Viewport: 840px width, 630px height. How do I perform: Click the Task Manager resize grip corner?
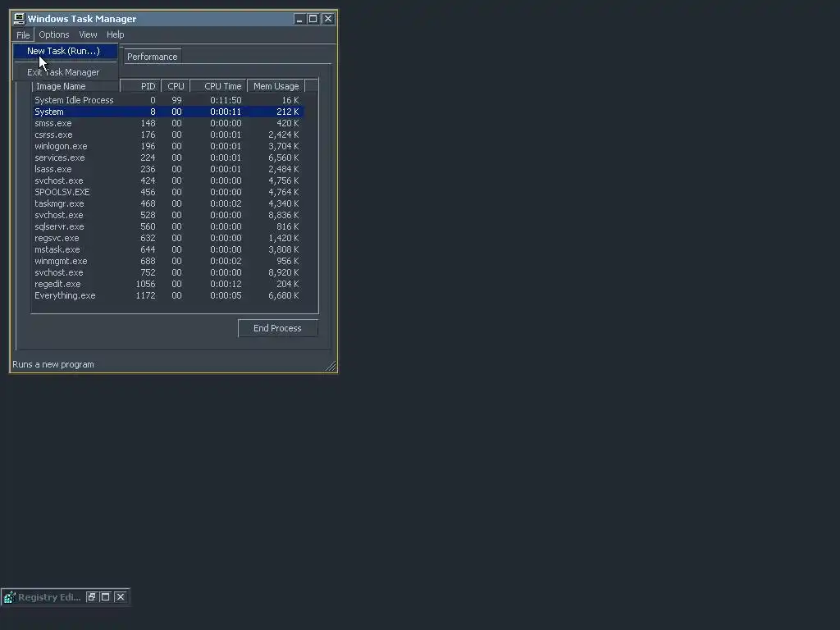tap(331, 366)
